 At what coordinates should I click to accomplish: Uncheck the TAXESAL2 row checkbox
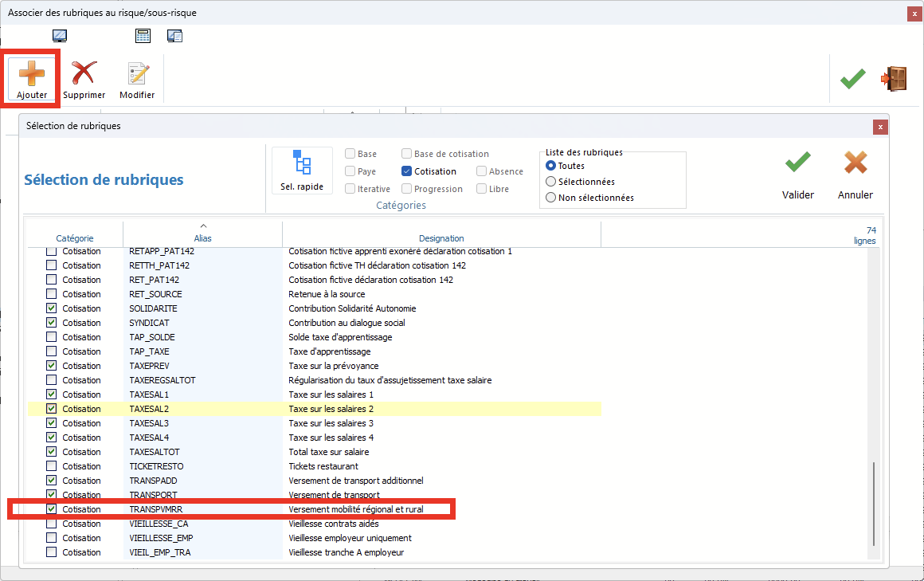click(x=51, y=409)
